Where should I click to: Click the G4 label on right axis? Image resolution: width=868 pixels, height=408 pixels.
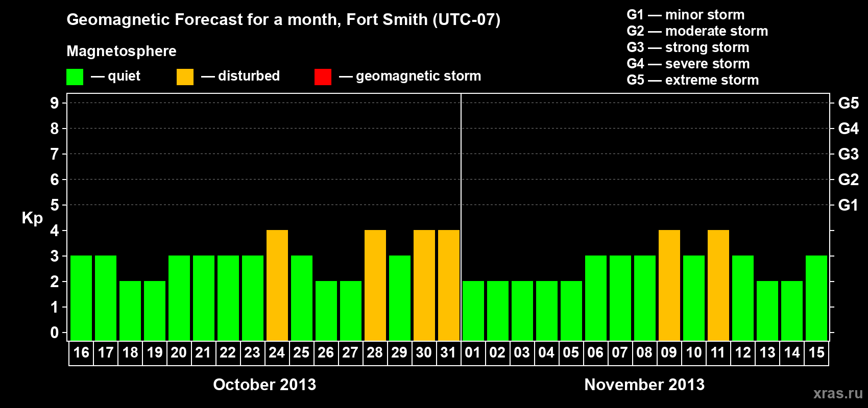click(x=848, y=129)
